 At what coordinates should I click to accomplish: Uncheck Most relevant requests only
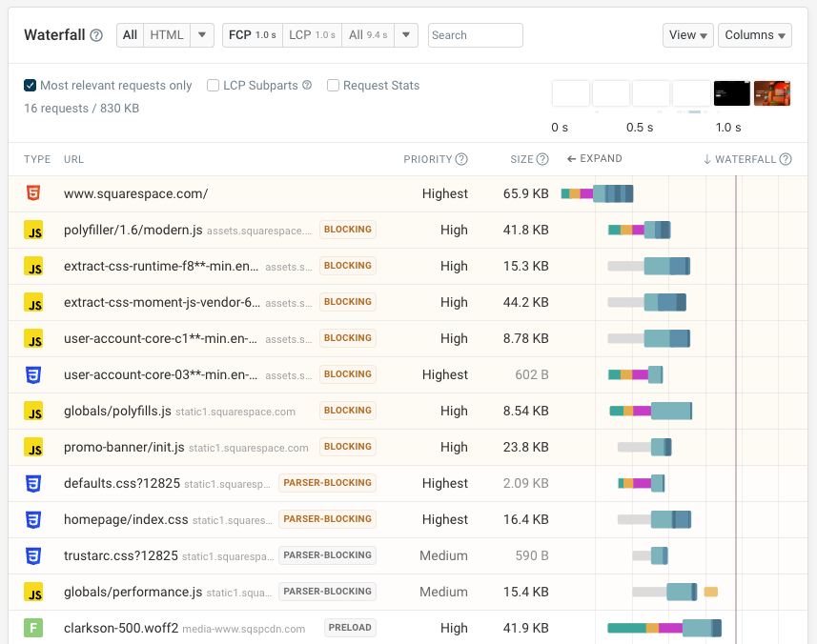coord(31,86)
